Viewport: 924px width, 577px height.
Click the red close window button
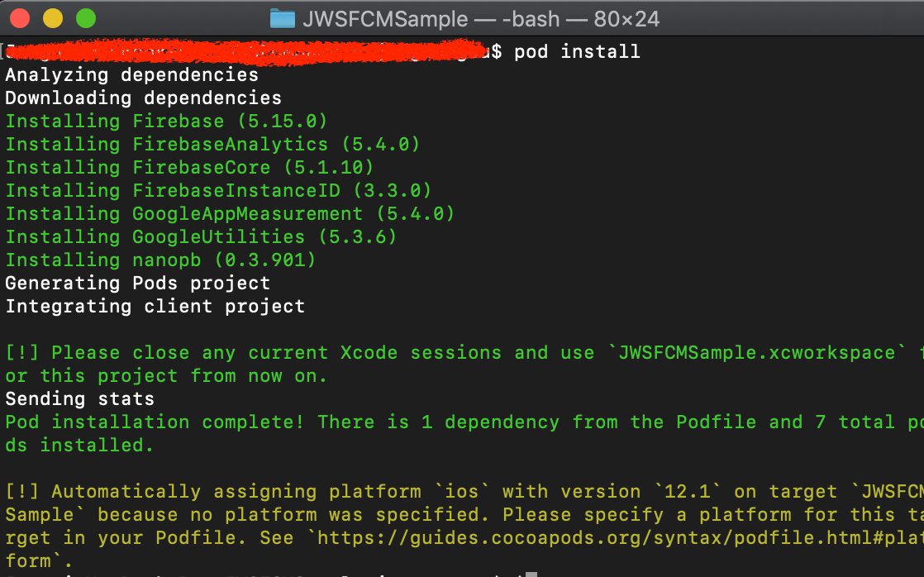point(20,18)
